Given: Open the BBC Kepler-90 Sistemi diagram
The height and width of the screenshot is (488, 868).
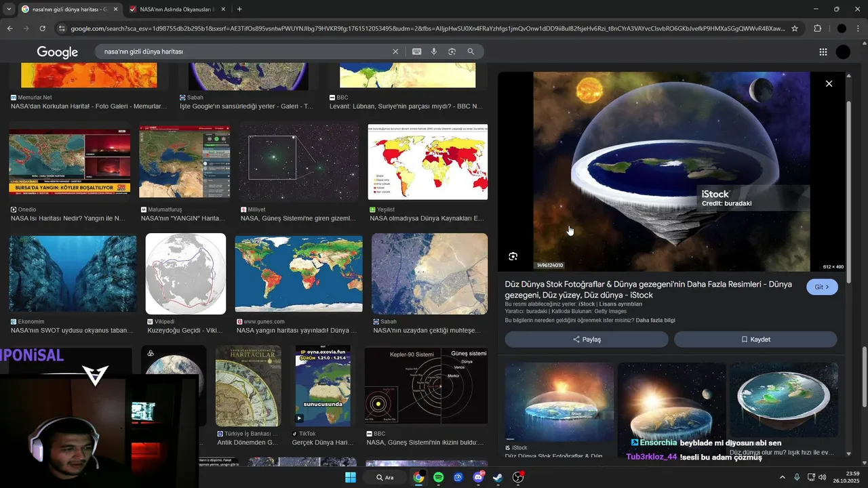Looking at the screenshot, I should (426, 386).
